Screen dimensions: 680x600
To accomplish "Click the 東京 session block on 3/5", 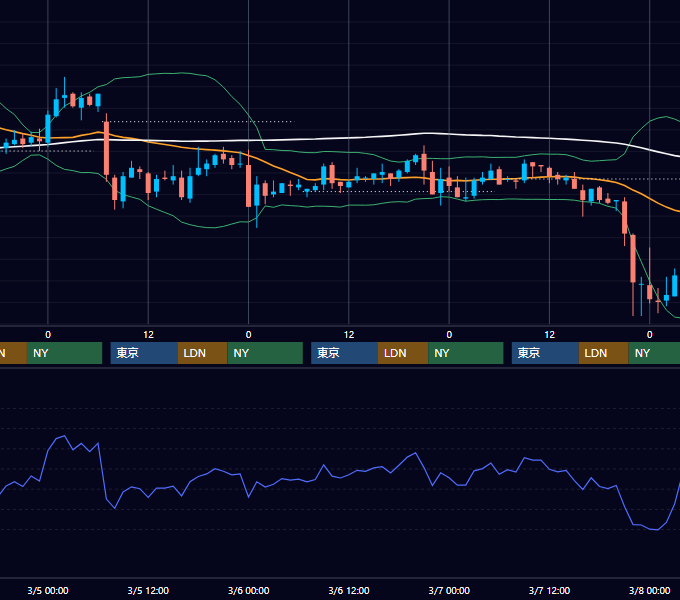I will 144,353.
